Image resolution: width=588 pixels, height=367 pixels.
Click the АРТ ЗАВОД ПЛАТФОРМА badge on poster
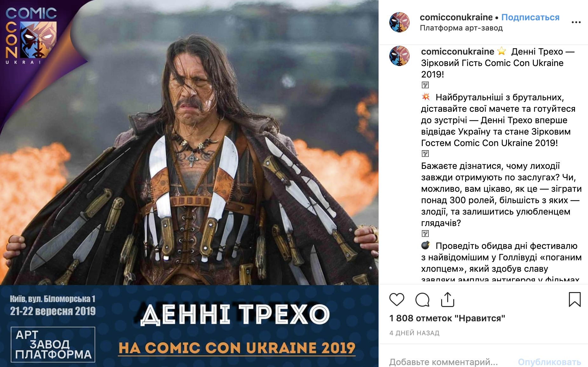[x=53, y=344]
